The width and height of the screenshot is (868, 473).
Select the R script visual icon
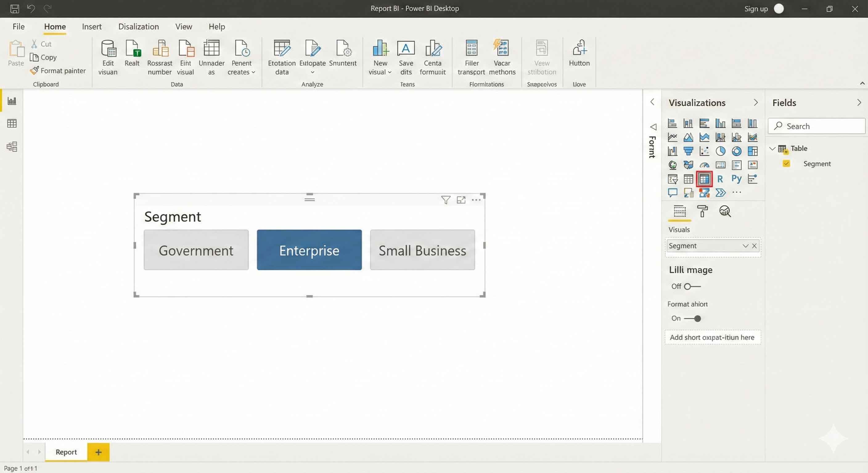click(x=720, y=179)
